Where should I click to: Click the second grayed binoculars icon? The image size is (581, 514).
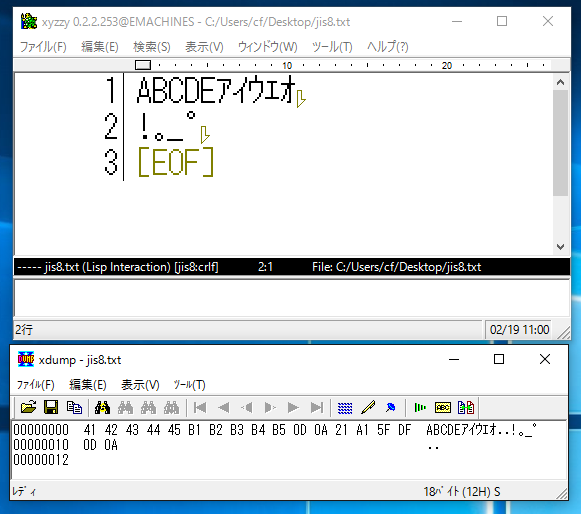pyautogui.click(x=148, y=407)
